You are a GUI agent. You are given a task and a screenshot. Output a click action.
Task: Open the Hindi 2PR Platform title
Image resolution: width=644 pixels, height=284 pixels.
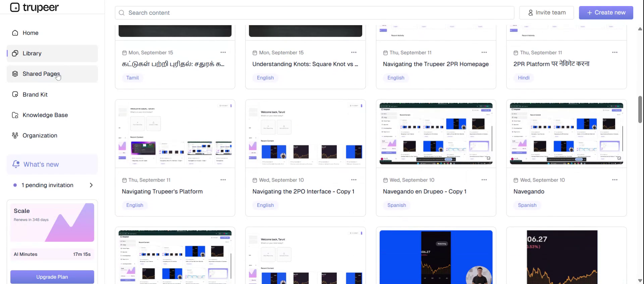pyautogui.click(x=551, y=64)
